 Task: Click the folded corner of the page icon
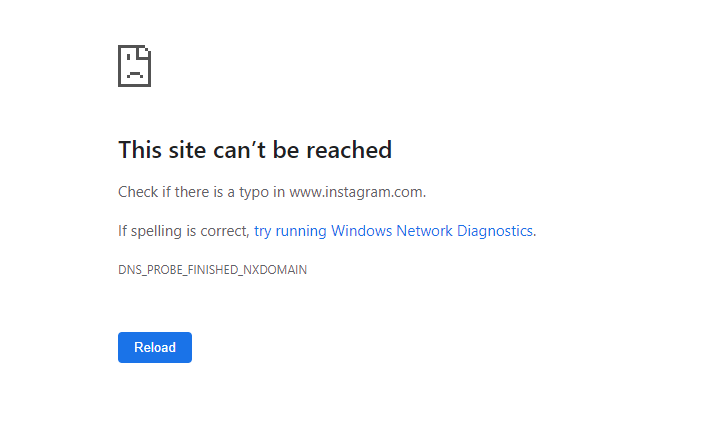pos(145,51)
